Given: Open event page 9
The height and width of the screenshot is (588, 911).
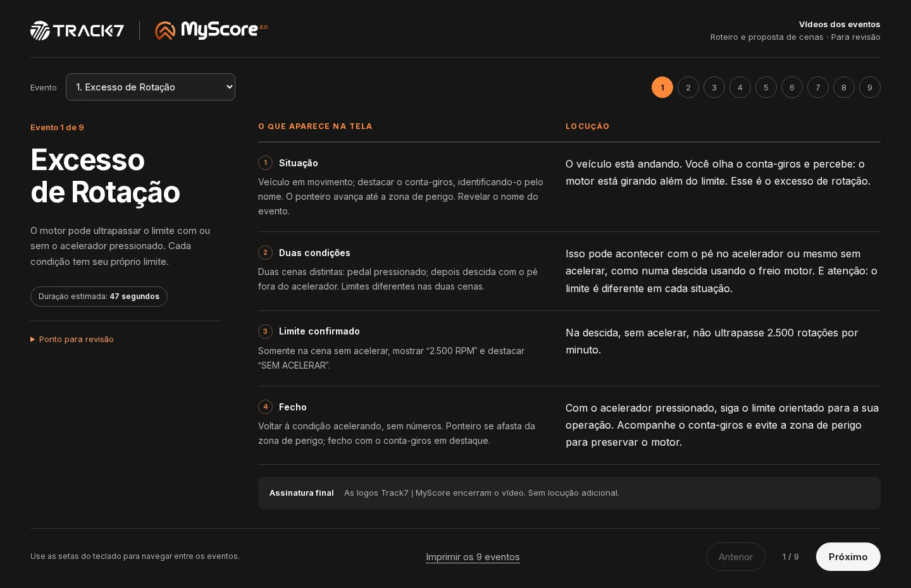Looking at the screenshot, I should pyautogui.click(x=870, y=87).
